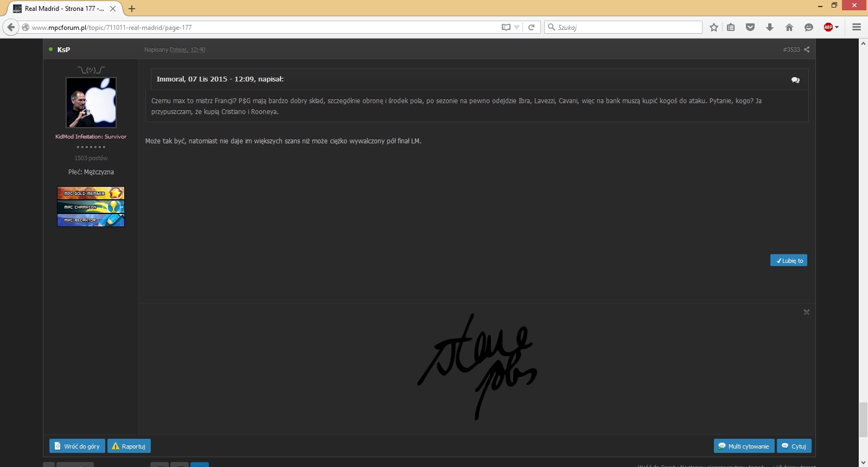Open the chat smiley toolbar icon
The height and width of the screenshot is (467, 868).
pyautogui.click(x=809, y=27)
